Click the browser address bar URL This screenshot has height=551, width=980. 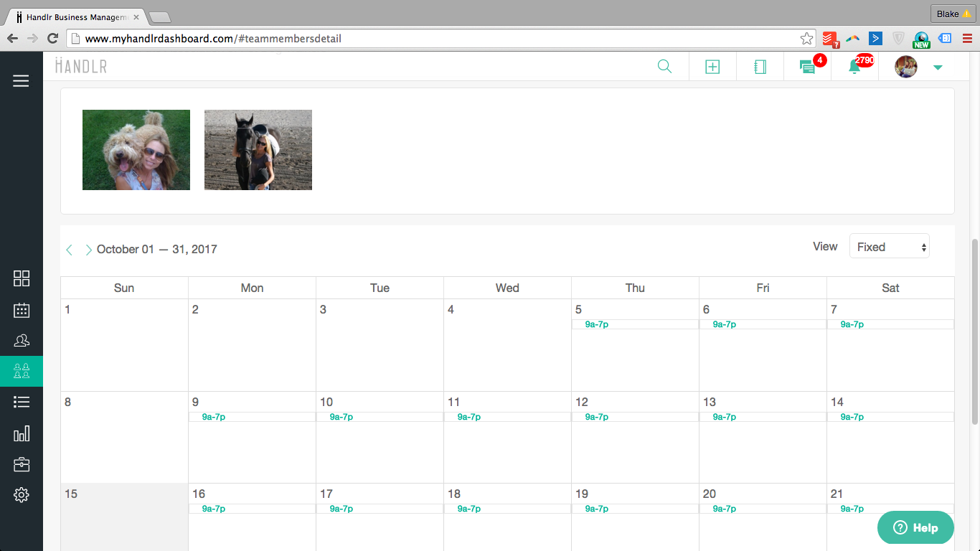(x=430, y=39)
